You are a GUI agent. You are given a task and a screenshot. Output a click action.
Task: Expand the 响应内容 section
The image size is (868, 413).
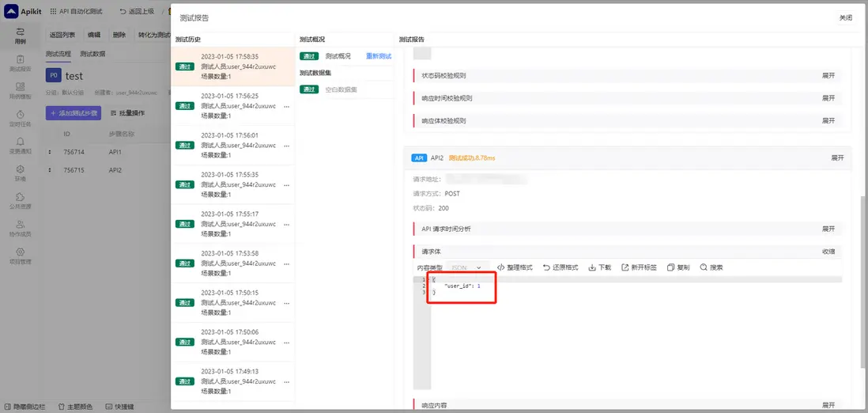[x=828, y=405]
